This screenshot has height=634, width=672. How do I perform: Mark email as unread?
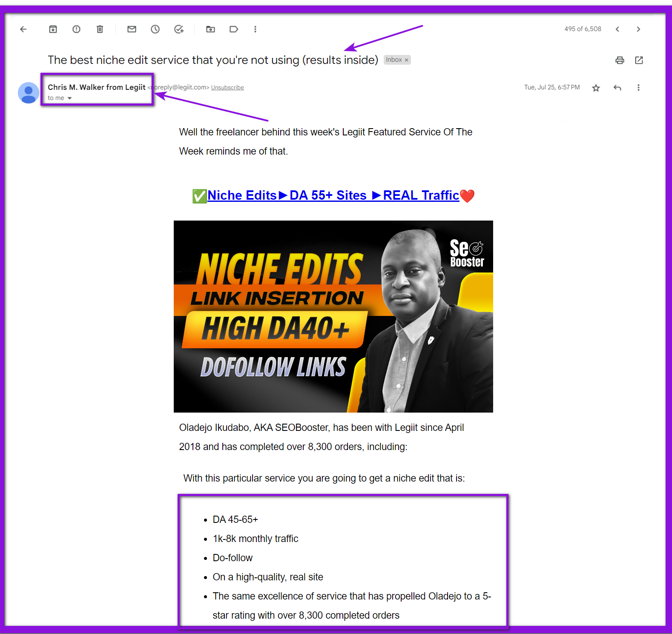click(132, 29)
